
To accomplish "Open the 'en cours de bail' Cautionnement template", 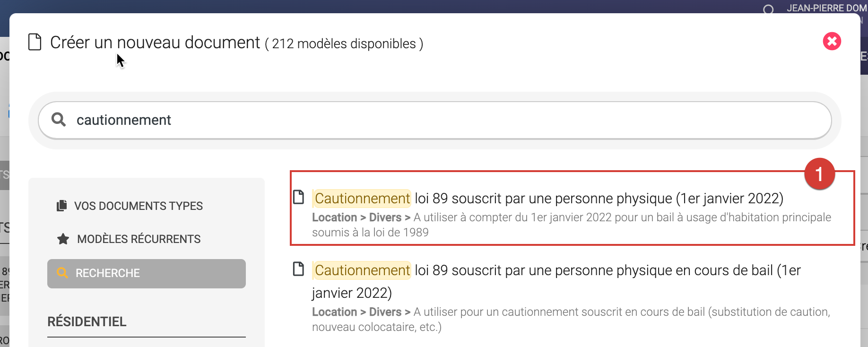I will pyautogui.click(x=558, y=271).
